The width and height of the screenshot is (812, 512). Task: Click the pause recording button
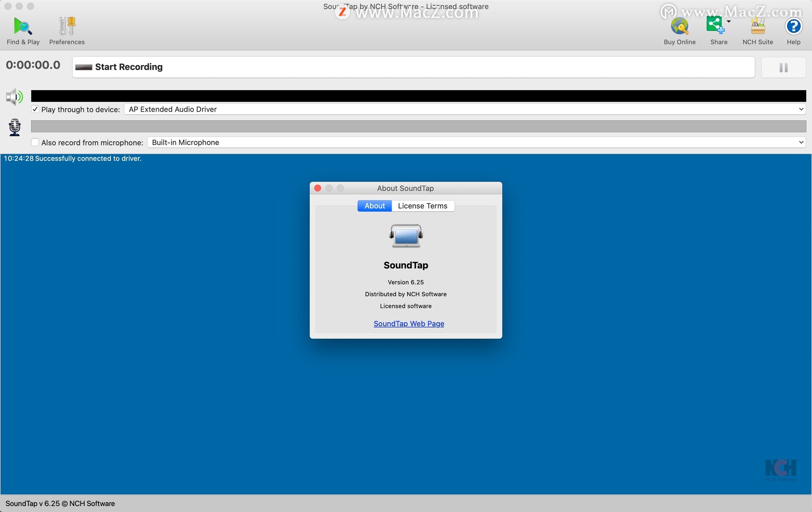coord(783,67)
